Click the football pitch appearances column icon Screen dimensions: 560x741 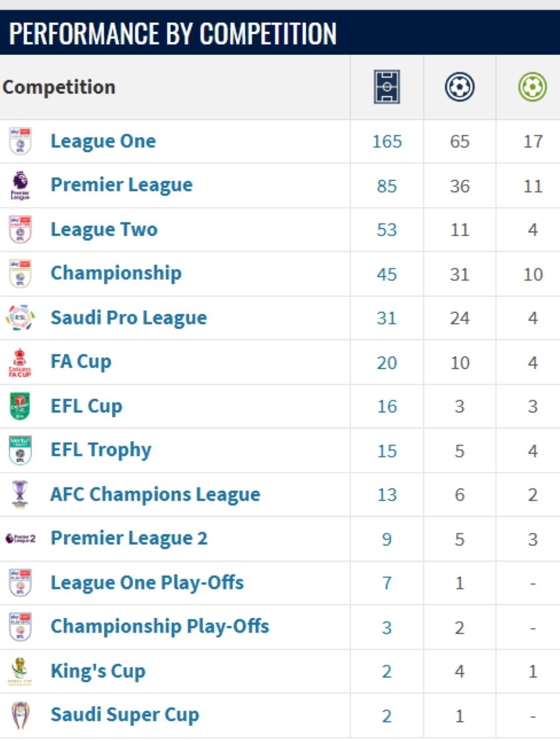(387, 87)
